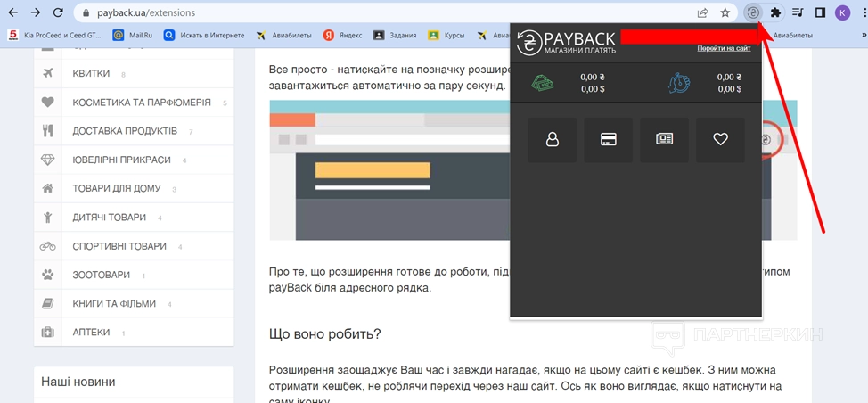Click the browser back arrow
The image size is (868, 403).
(x=12, y=12)
